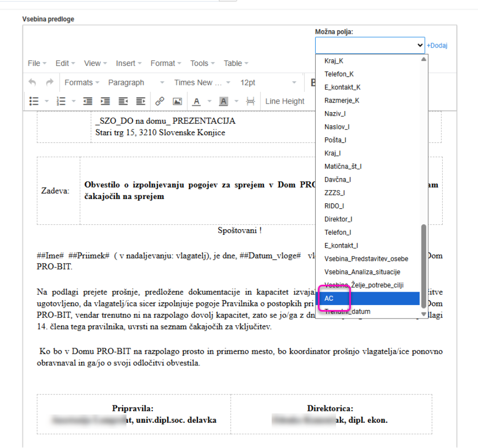The image size is (478, 448).
Task: Click the '##Priimek#' placeholder in text
Action: (x=89, y=256)
